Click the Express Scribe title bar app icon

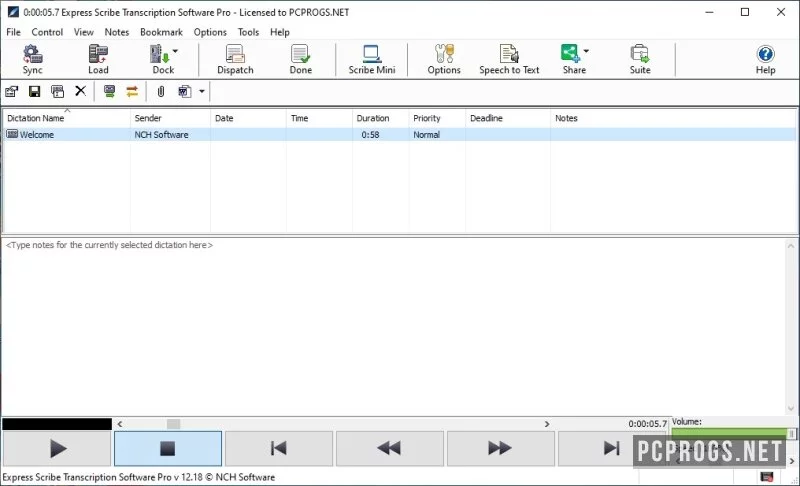(13, 12)
